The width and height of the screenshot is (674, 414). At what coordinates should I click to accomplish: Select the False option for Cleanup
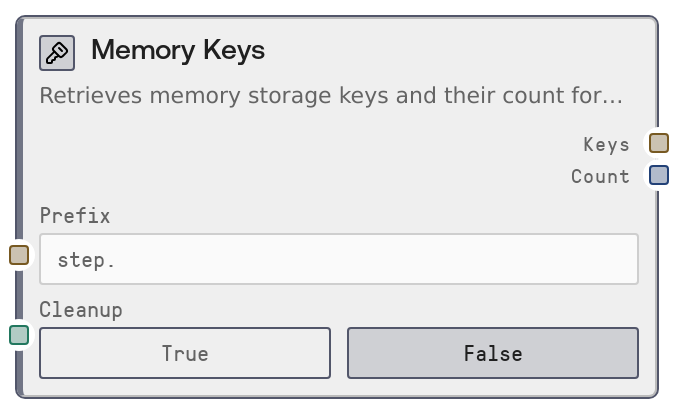pos(492,353)
